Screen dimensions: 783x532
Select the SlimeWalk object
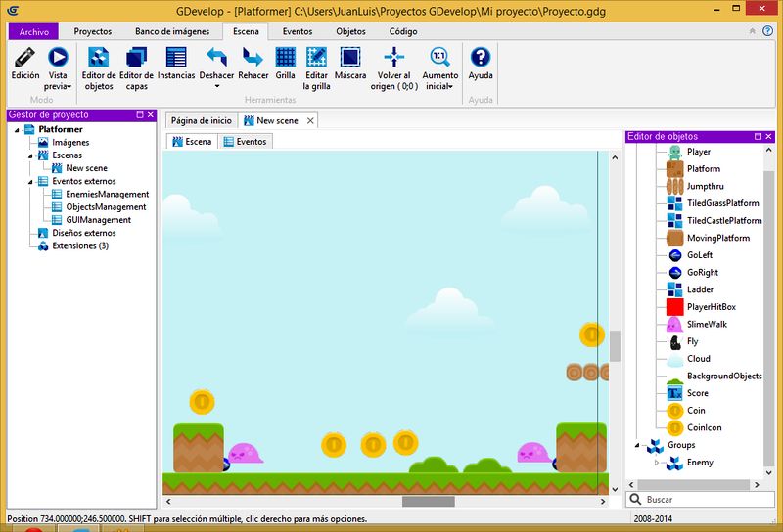point(707,325)
